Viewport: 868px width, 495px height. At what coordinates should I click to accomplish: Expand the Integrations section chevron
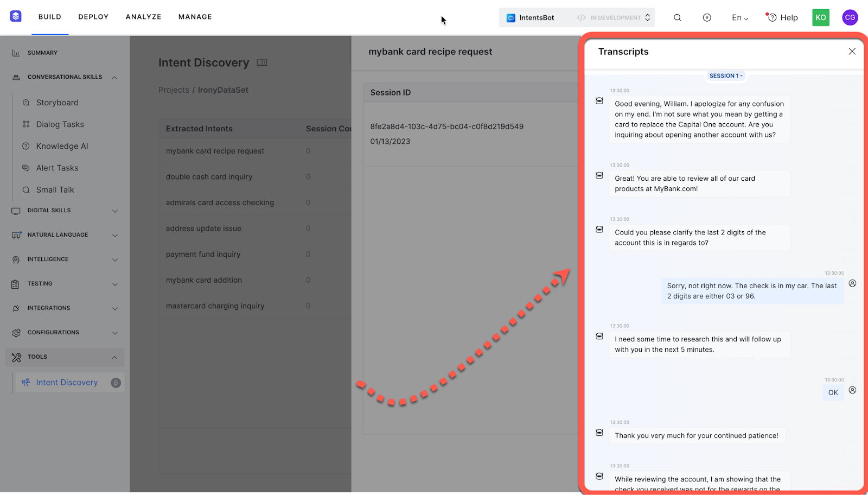[x=114, y=308]
